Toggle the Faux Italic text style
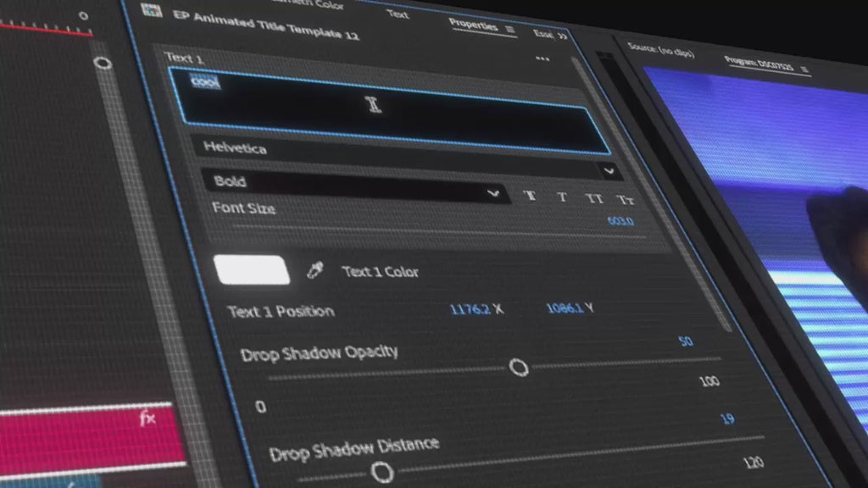 click(x=561, y=197)
